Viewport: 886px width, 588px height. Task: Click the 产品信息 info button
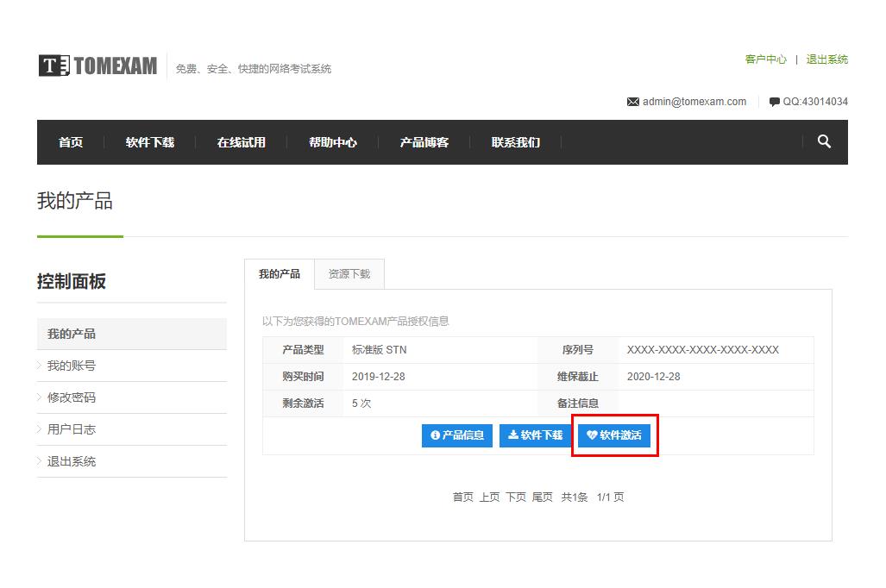[x=456, y=435]
